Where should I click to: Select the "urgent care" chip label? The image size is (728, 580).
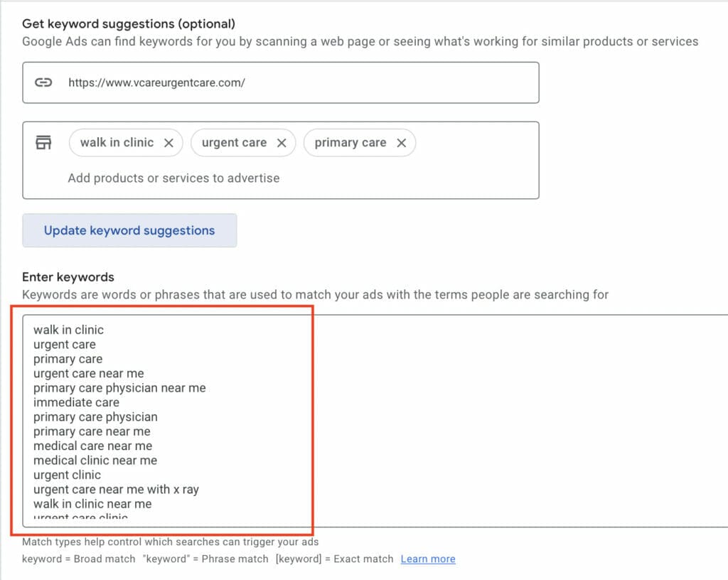click(235, 143)
